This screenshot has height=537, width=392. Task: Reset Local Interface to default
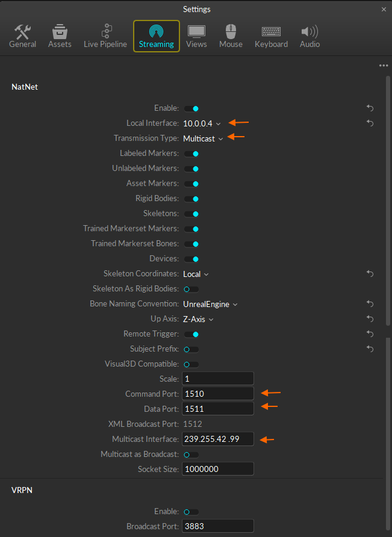[370, 123]
